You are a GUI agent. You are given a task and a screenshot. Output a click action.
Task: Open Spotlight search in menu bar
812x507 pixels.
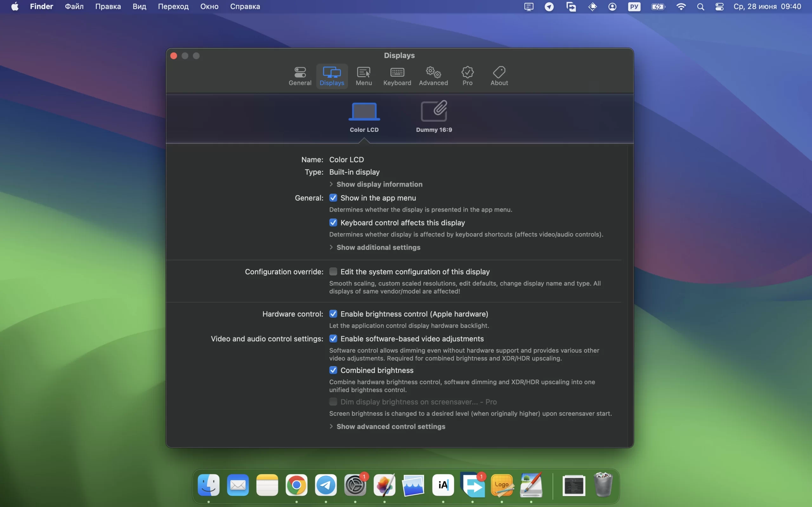(x=700, y=7)
